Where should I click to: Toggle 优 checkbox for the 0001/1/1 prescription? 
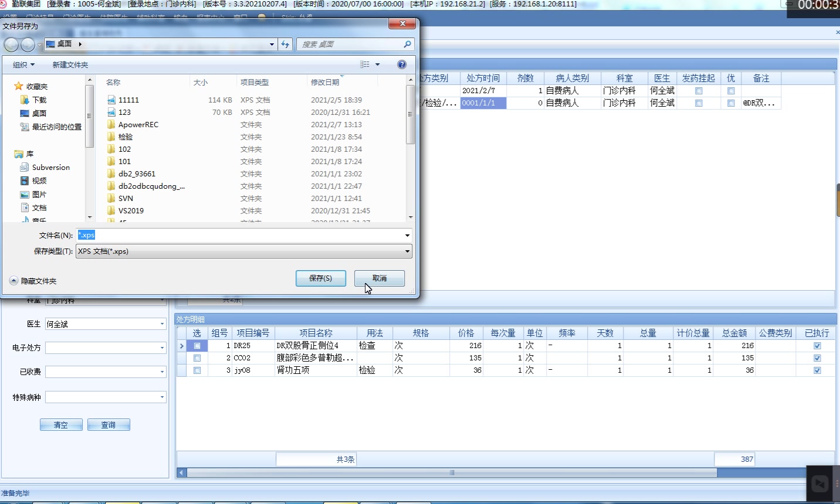tap(731, 103)
